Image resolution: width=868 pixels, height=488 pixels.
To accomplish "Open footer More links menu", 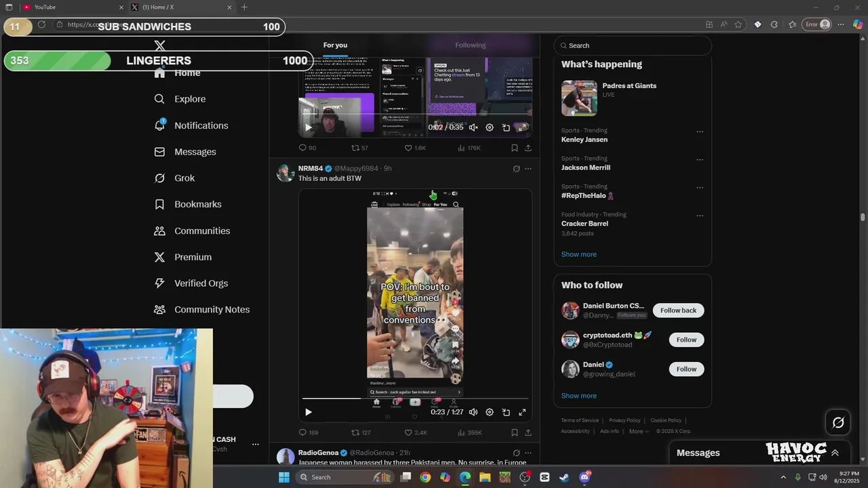I will 639,431.
